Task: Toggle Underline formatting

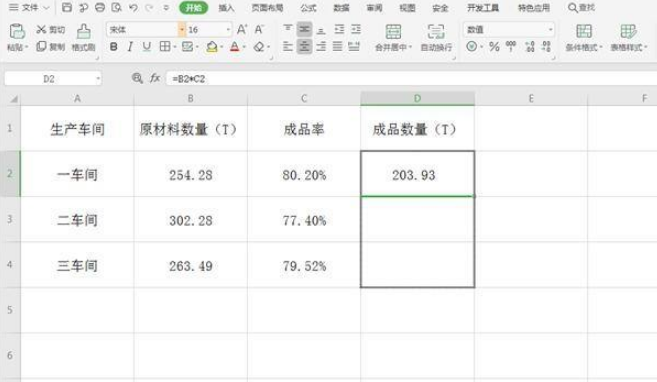Action: 147,46
